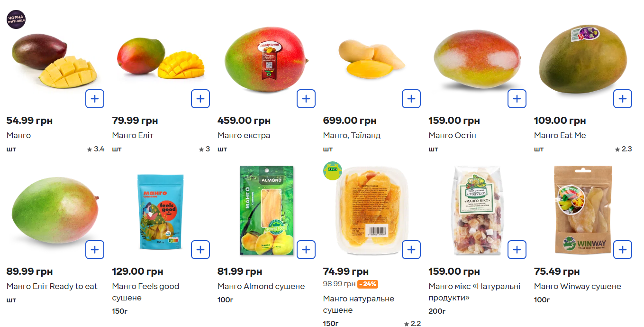The height and width of the screenshot is (327, 644).
Task: Add Манго натуральне сушене to cart
Action: point(411,250)
